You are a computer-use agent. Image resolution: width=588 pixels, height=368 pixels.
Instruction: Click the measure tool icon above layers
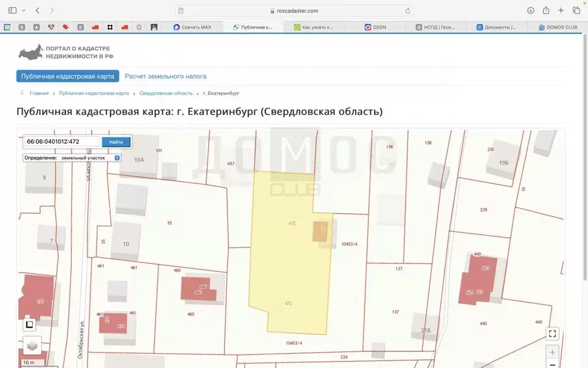29,324
